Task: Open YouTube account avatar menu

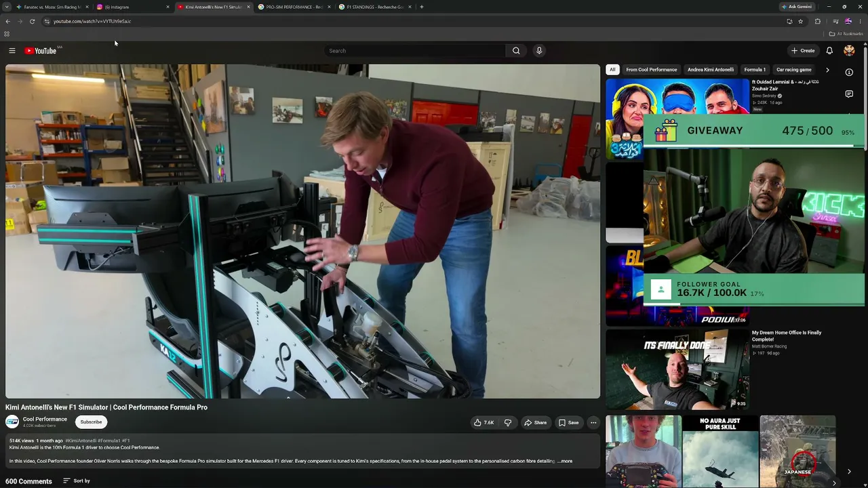Action: [849, 51]
